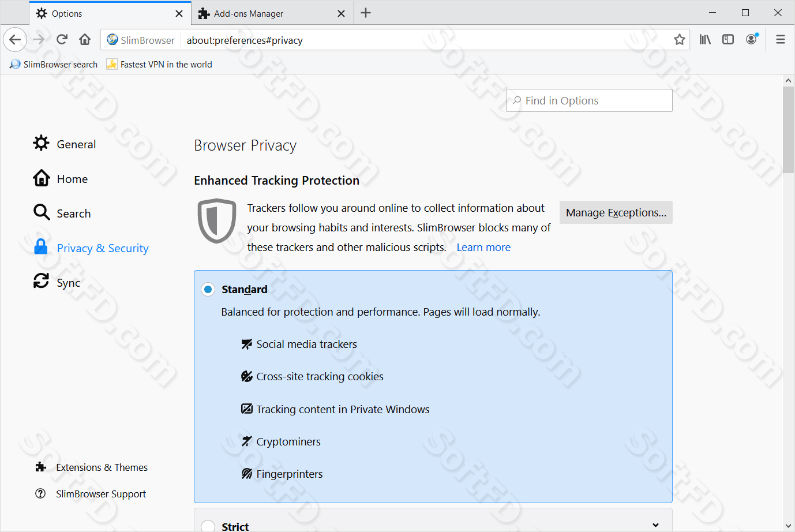
Task: Open the Search settings category
Action: click(62, 213)
